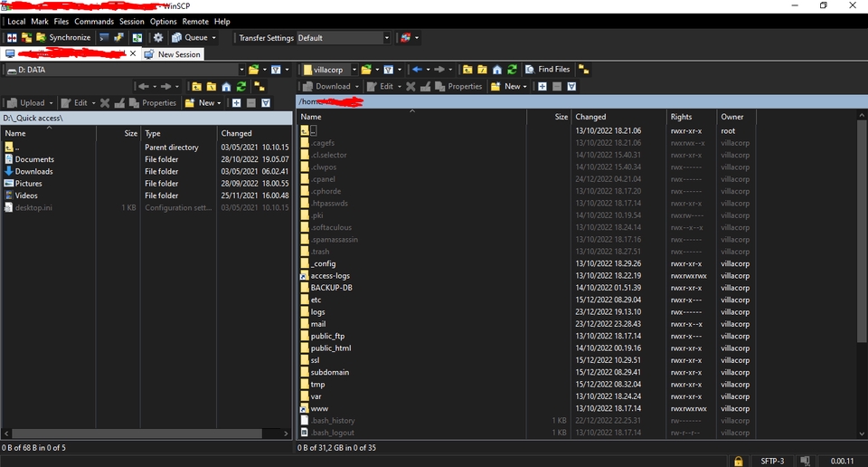The image size is (868, 467).
Task: Sort remote files by Owner column header
Action: [x=736, y=117]
